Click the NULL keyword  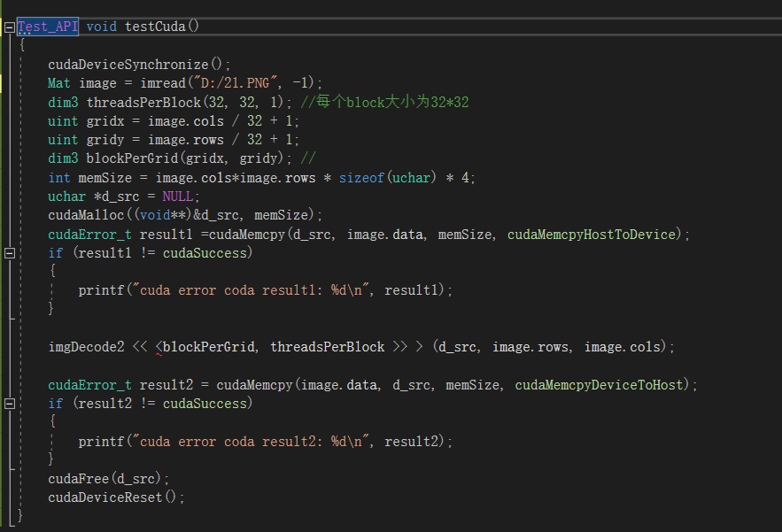177,197
